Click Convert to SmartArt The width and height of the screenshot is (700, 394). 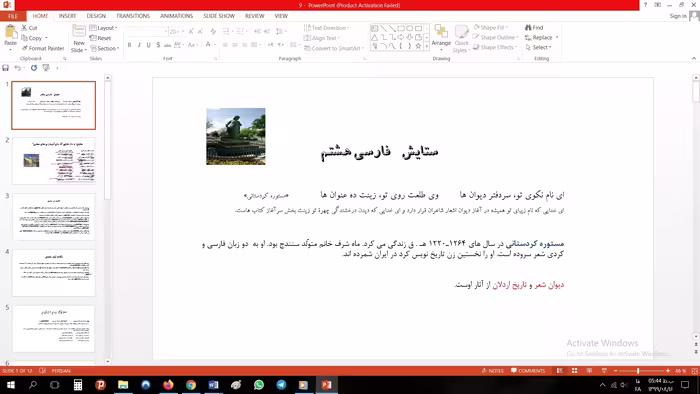click(334, 48)
